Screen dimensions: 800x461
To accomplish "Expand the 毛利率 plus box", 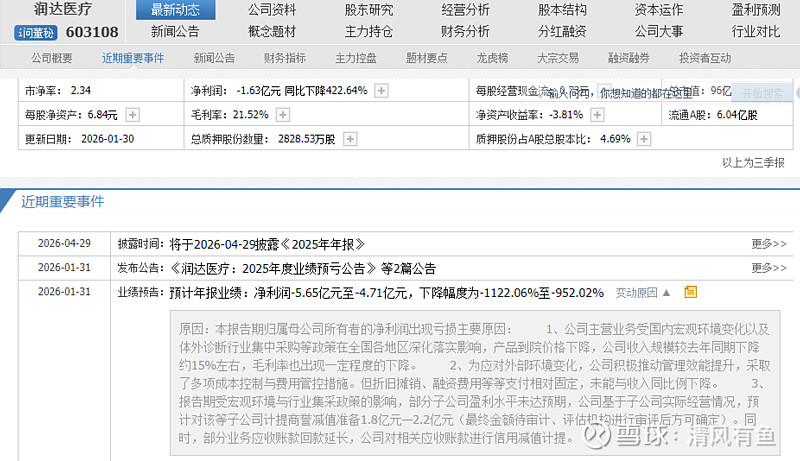I will 283,115.
